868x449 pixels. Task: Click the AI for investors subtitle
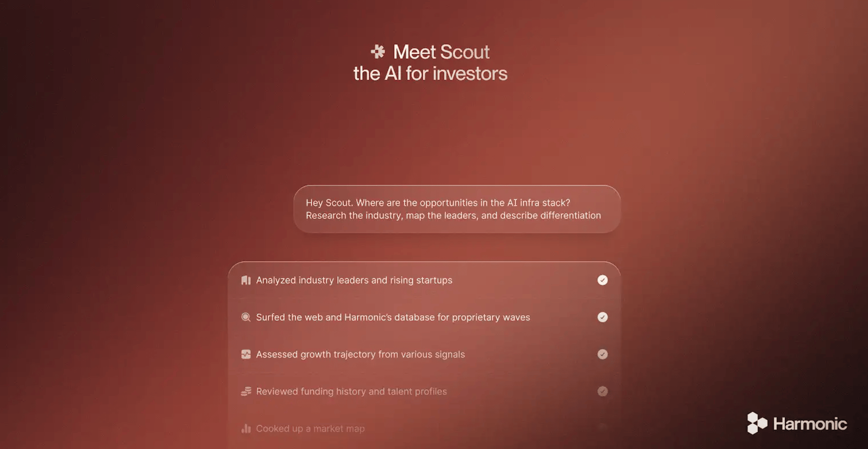point(430,74)
